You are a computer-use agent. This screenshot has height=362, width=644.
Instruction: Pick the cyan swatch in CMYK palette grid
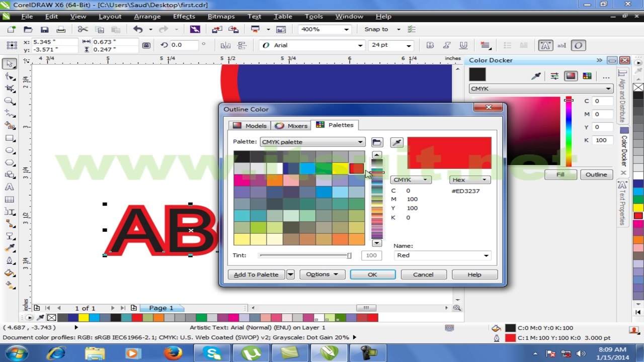click(x=307, y=169)
